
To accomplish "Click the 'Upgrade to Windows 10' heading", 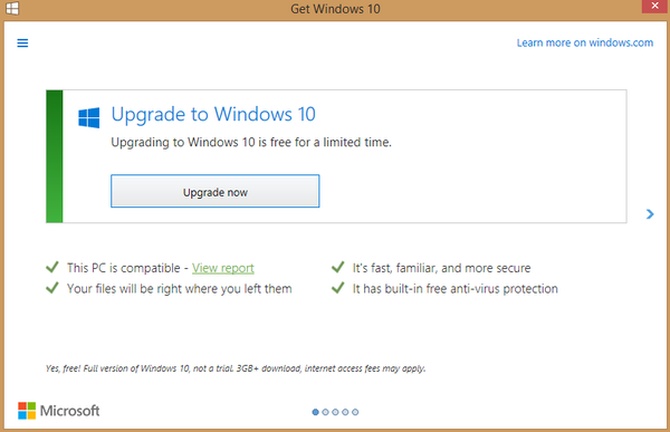I will [x=213, y=115].
